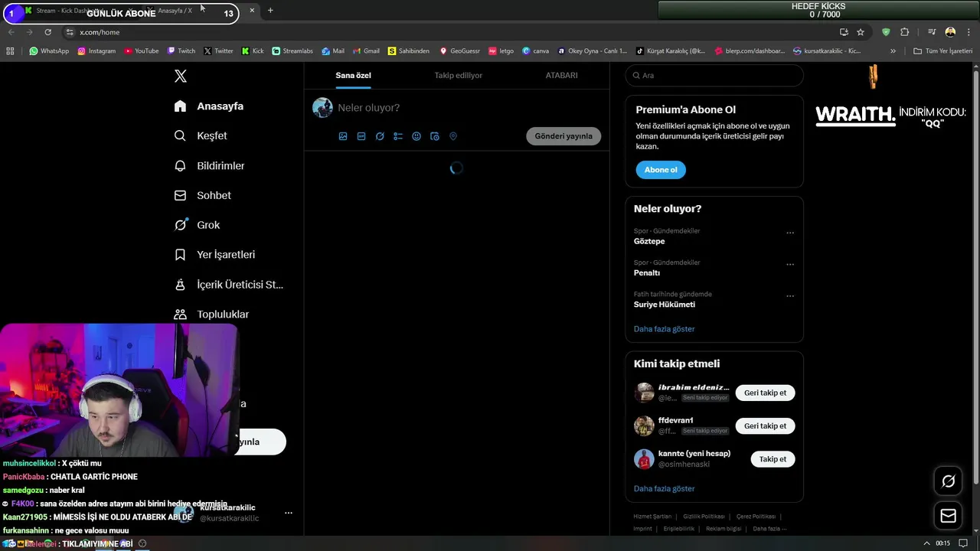This screenshot has width=980, height=551.
Task: Click the floating Grok button
Action: click(949, 481)
